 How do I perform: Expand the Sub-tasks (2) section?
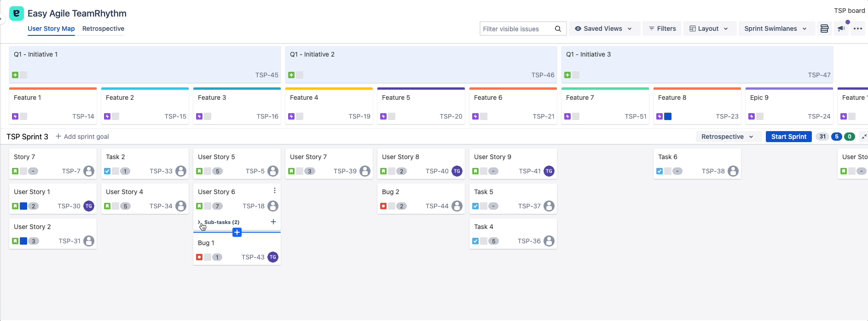[x=200, y=222]
